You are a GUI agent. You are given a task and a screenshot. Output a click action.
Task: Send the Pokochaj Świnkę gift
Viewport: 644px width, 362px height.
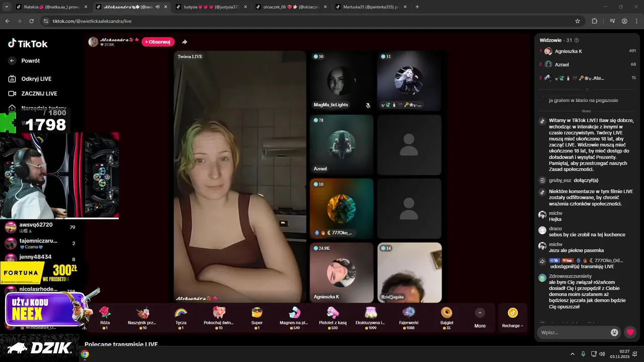[218, 318]
